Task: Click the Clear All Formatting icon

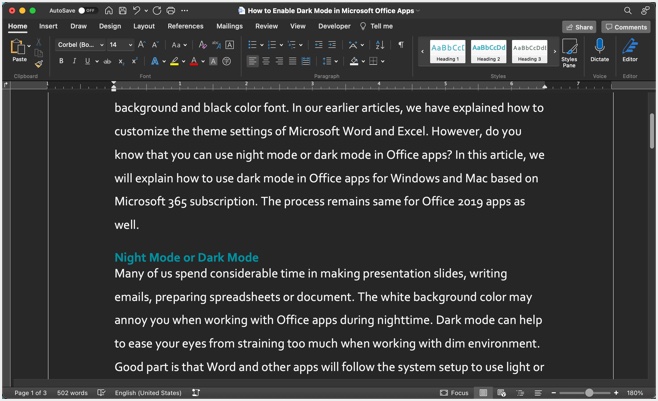Action: point(203,44)
